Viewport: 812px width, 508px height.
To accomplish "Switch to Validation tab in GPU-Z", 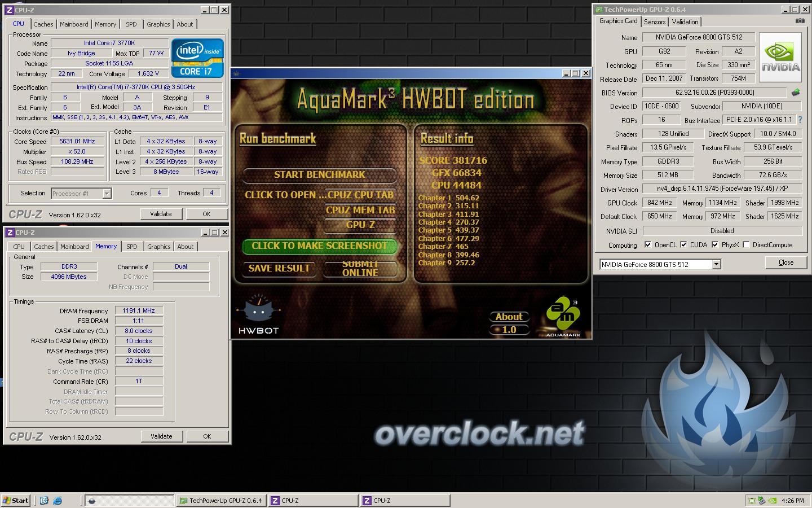I will [685, 22].
